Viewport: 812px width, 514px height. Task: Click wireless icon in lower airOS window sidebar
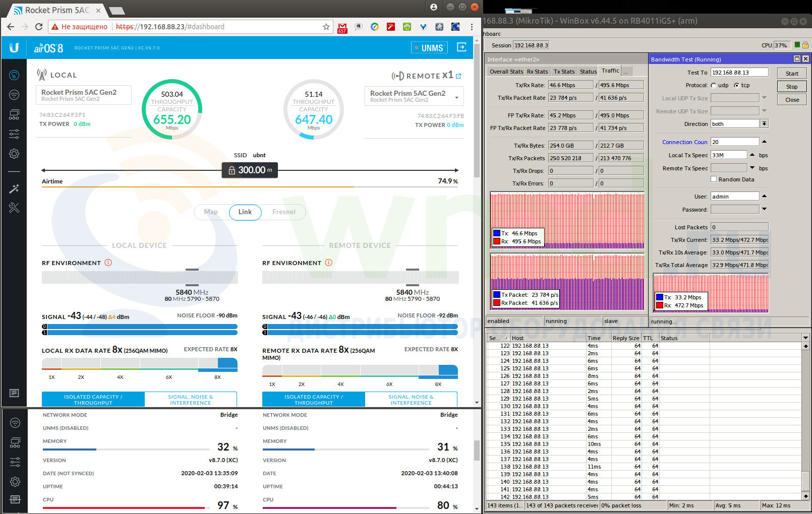click(15, 423)
